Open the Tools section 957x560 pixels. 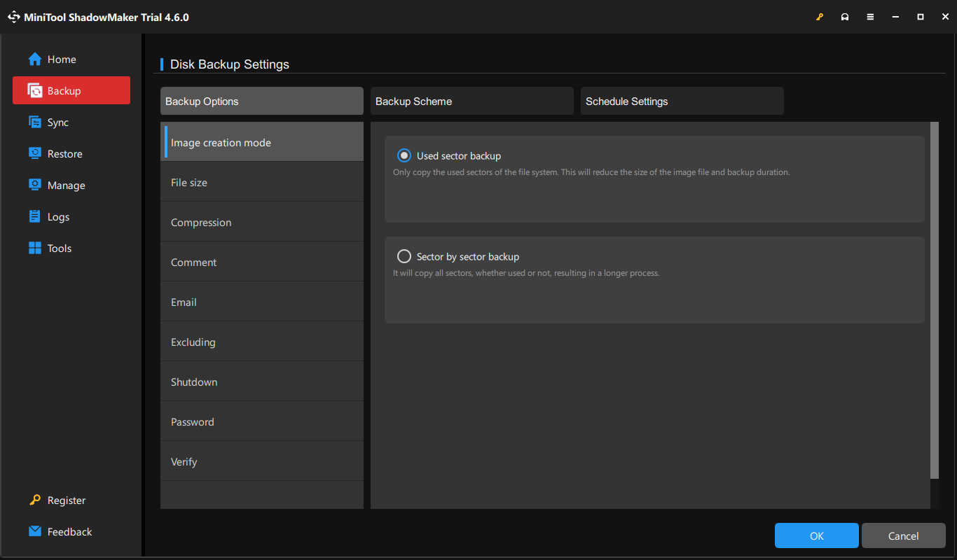(59, 248)
